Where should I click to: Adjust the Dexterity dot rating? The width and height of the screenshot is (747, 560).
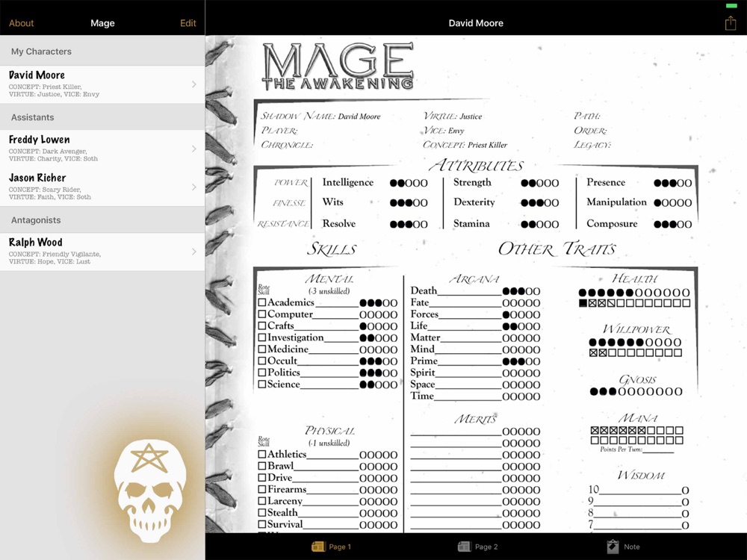click(540, 203)
